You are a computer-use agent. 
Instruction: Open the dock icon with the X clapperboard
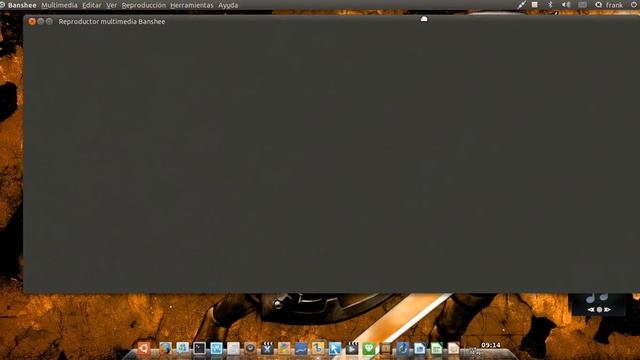tap(267, 348)
